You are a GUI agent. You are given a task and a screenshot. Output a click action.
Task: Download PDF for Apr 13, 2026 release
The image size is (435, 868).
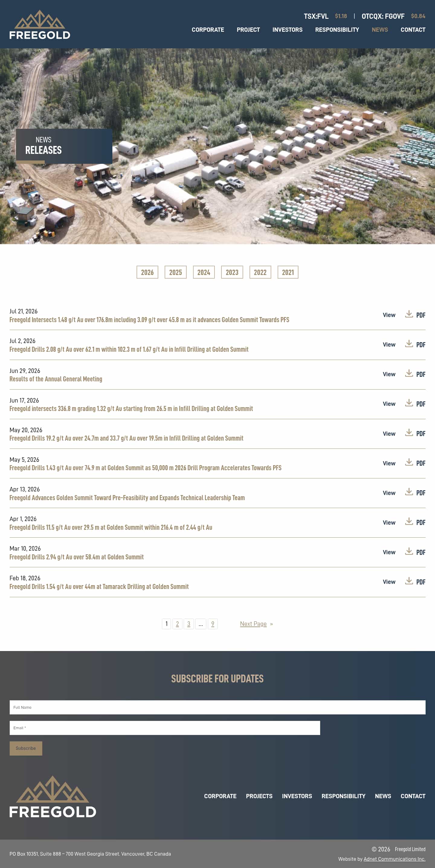pos(415,493)
